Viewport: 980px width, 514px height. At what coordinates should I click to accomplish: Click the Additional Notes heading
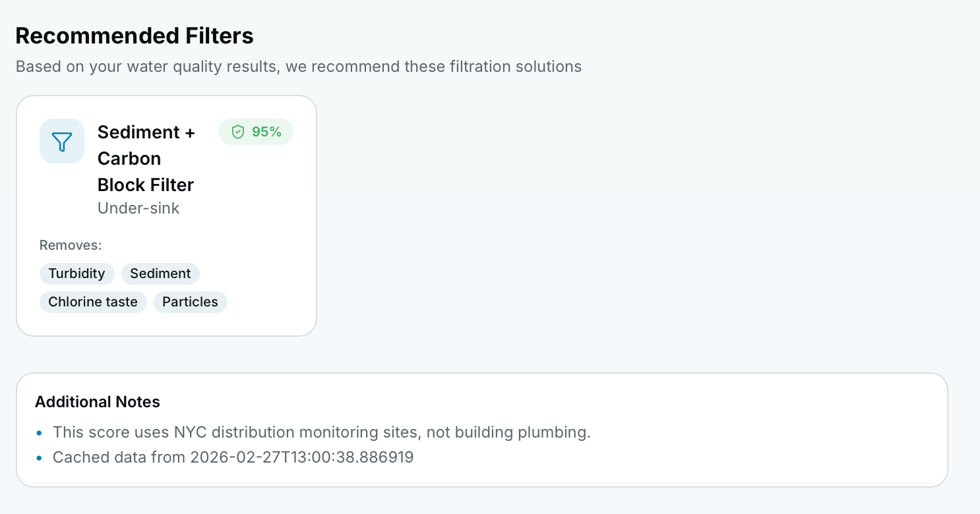coord(98,402)
